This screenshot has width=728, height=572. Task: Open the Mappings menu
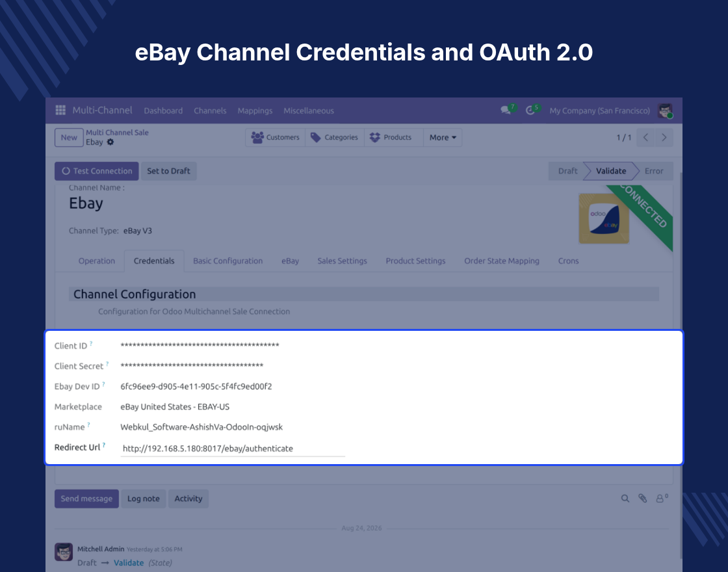click(255, 110)
